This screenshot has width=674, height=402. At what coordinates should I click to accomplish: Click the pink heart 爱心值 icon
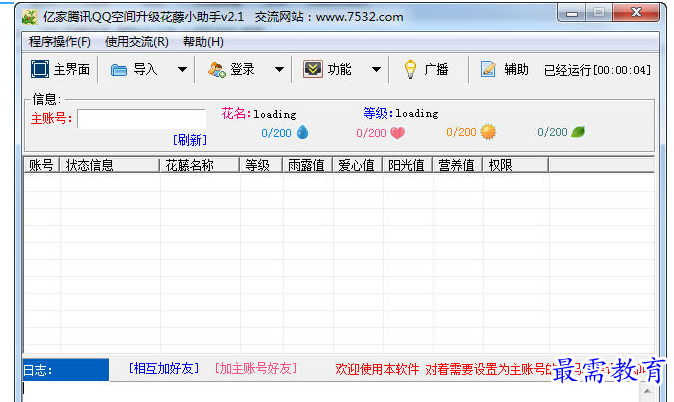click(398, 133)
